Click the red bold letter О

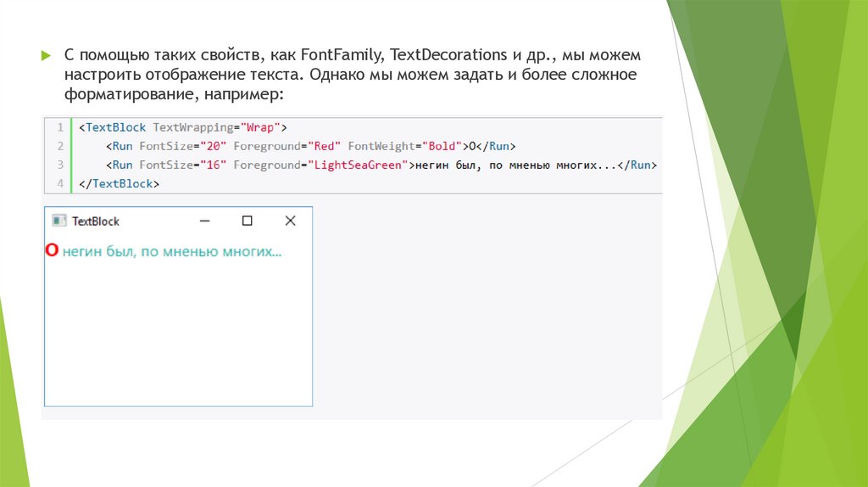pyautogui.click(x=52, y=250)
